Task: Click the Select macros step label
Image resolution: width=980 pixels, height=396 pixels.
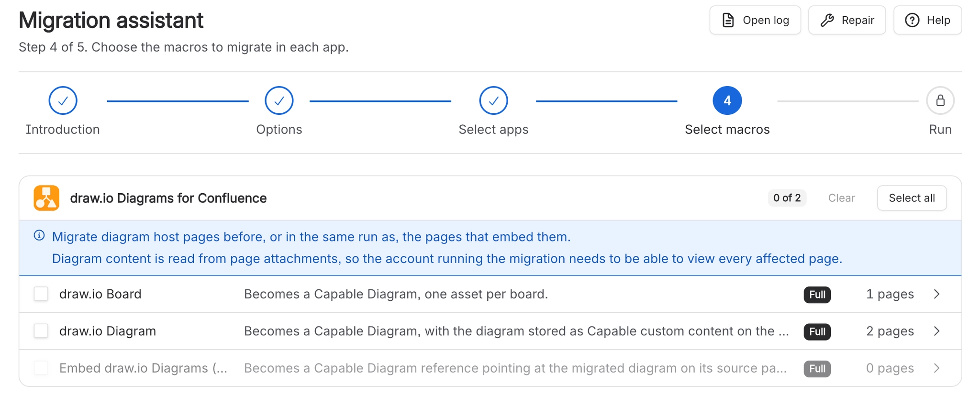Action: pos(727,130)
